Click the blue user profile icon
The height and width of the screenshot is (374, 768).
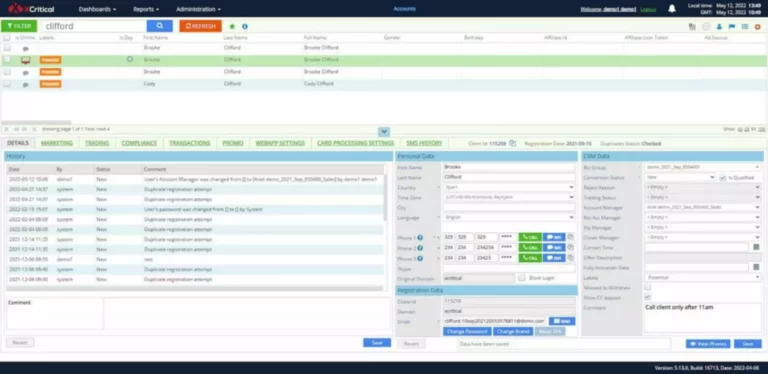pos(719,27)
